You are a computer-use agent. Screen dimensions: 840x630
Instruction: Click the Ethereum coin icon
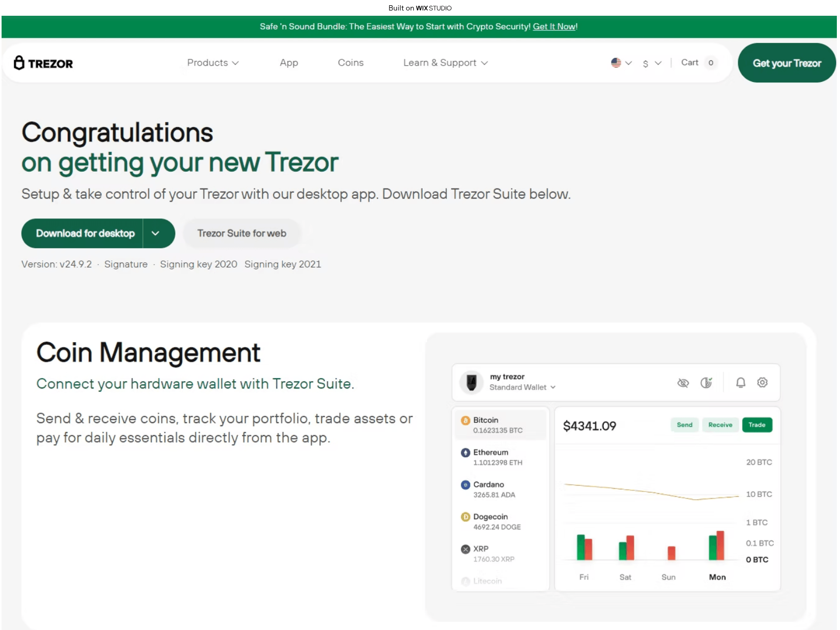pos(465,453)
